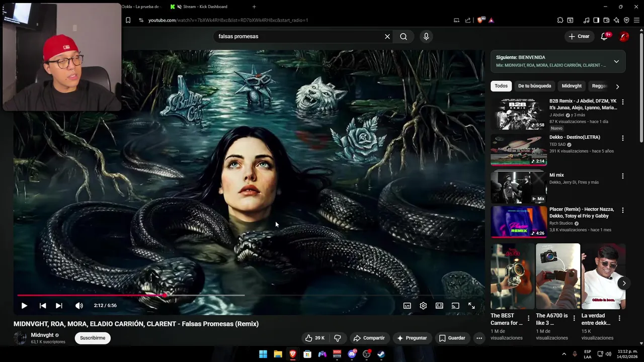Open options for Dekko - Destino video
The width and height of the screenshot is (644, 362).
tap(623, 138)
